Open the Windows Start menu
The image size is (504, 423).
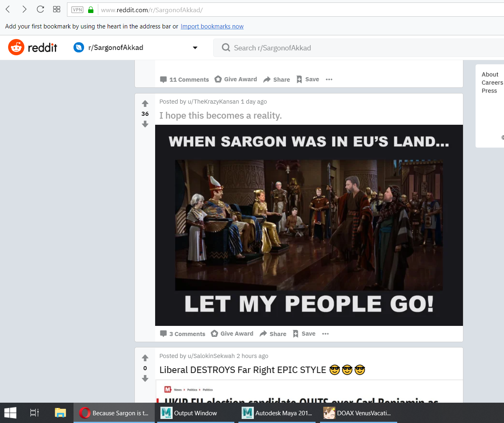click(10, 413)
